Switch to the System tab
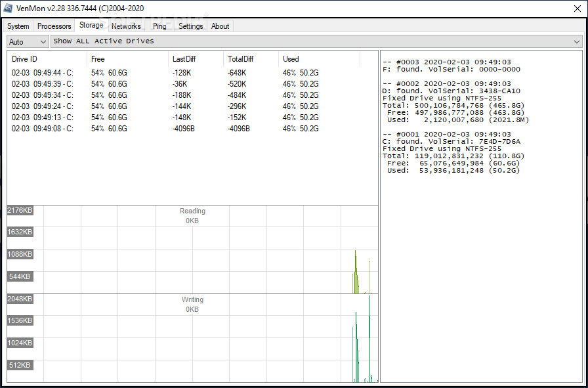The width and height of the screenshot is (588, 388). click(x=18, y=26)
